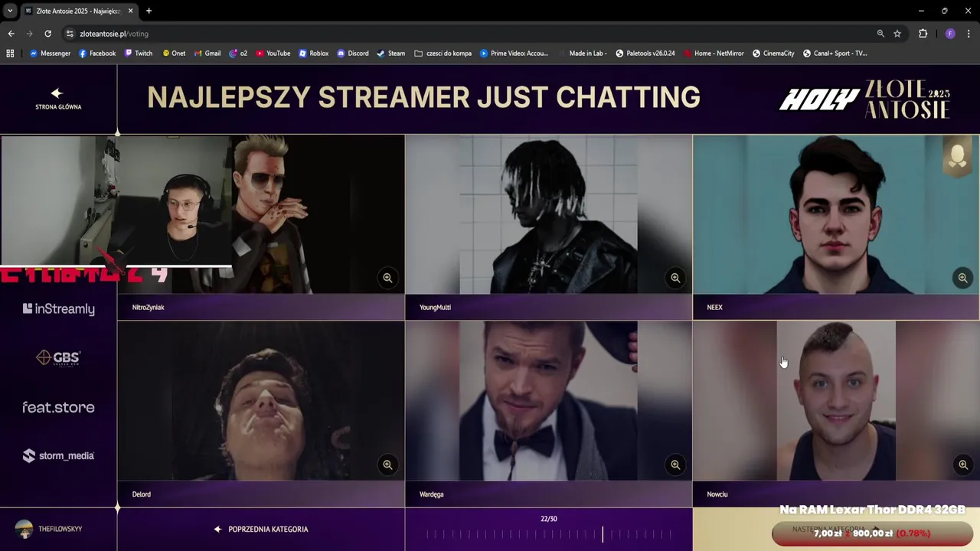
Task: Open the Discord bookmark
Action: tap(353, 54)
